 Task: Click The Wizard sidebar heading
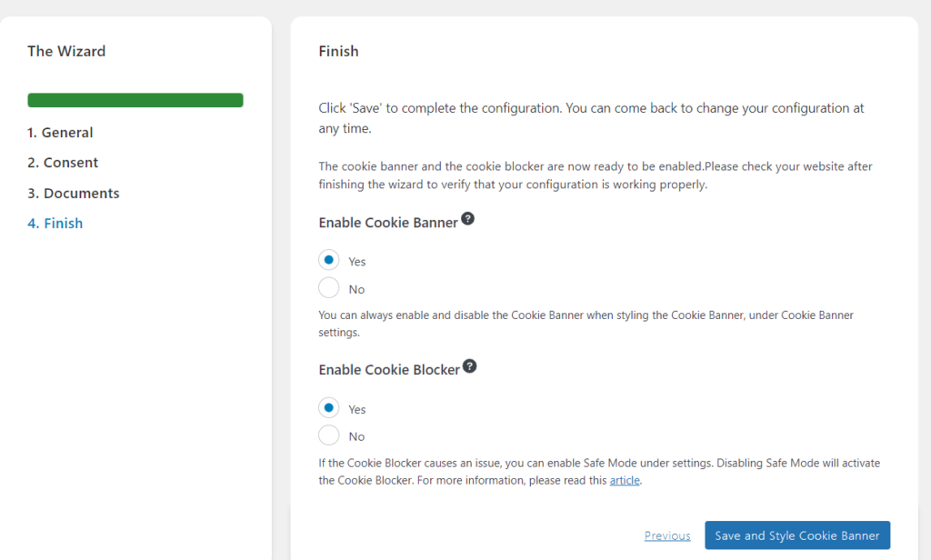tap(66, 51)
